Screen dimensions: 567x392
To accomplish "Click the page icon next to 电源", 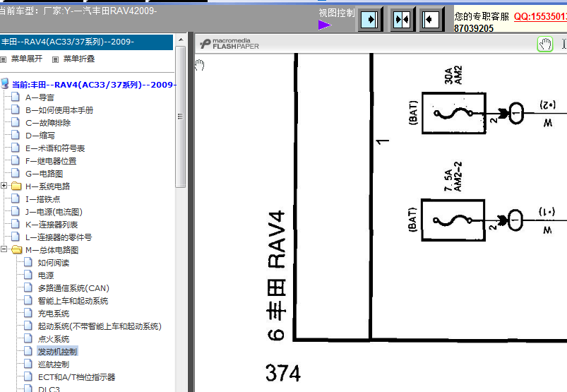I will click(28, 275).
